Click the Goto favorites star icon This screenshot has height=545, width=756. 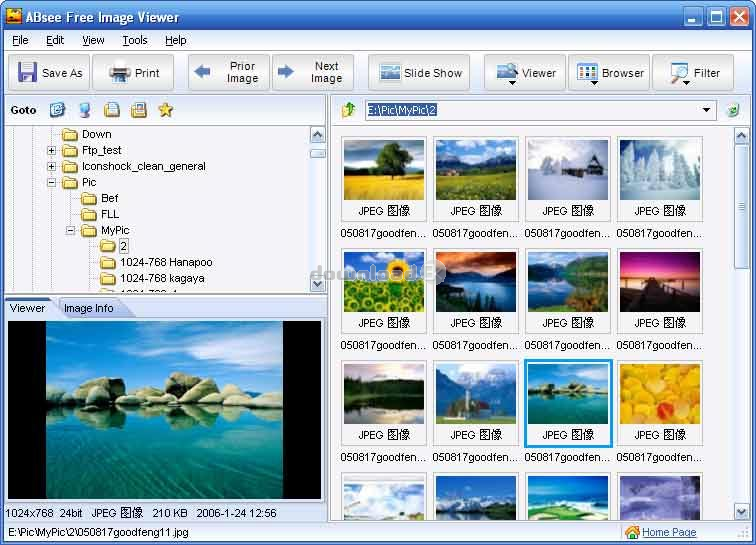pyautogui.click(x=165, y=110)
